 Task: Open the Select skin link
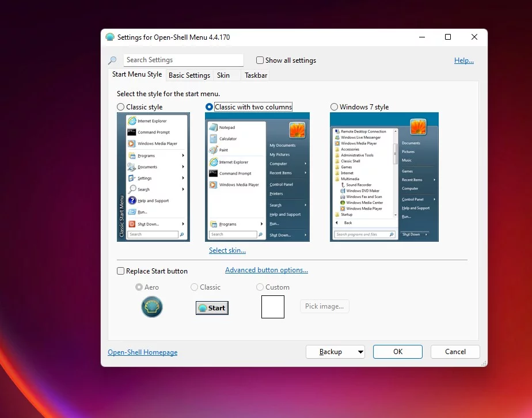click(x=227, y=250)
